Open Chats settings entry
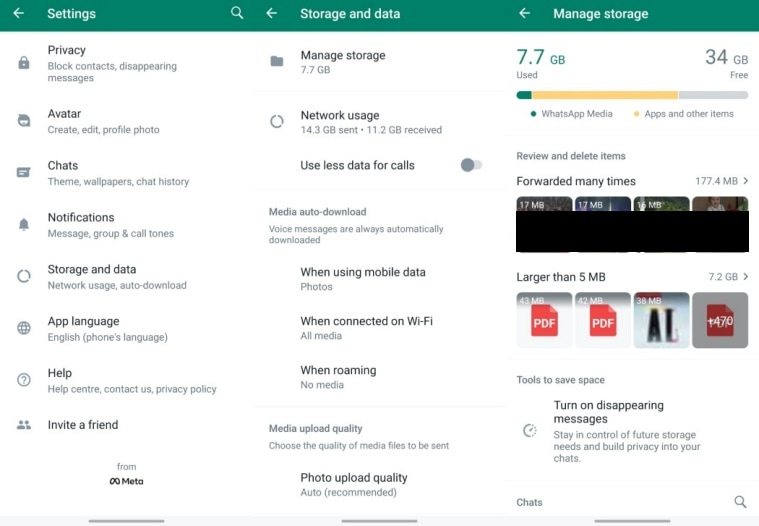The height and width of the screenshot is (526, 759). (126, 173)
